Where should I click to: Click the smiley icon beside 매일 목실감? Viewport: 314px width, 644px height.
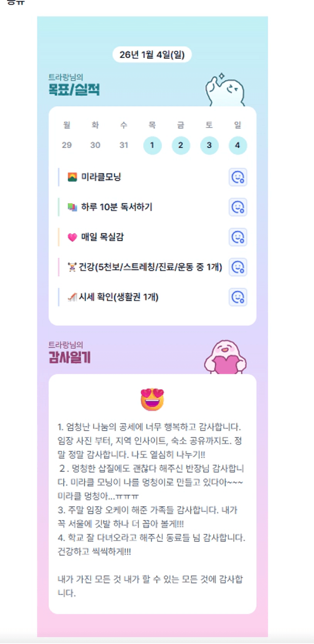(x=238, y=237)
